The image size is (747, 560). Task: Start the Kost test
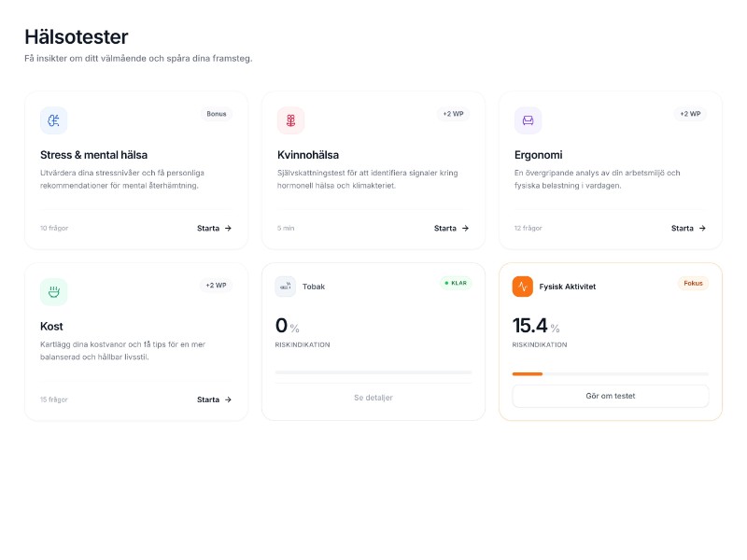(214, 399)
